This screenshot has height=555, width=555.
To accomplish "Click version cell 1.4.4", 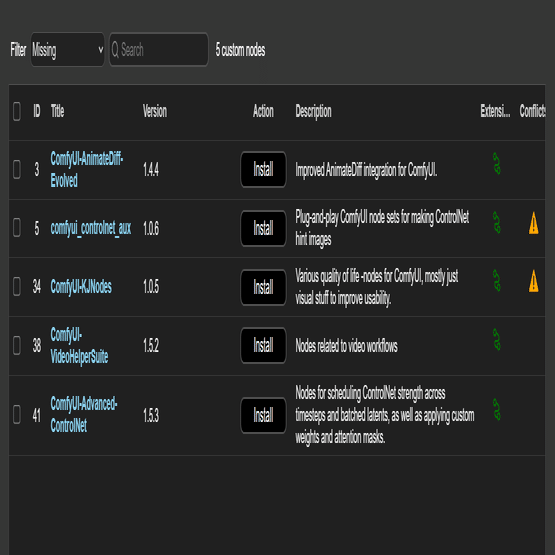I will (151, 170).
